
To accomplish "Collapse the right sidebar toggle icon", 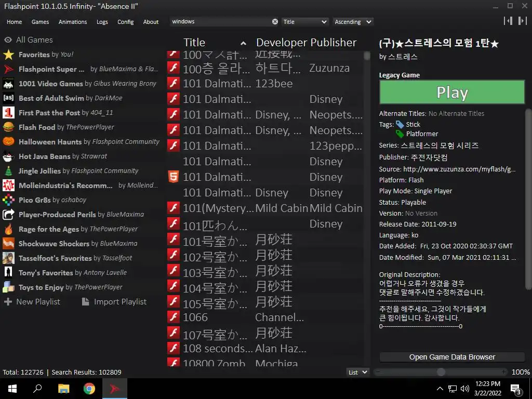I will [x=522, y=21].
